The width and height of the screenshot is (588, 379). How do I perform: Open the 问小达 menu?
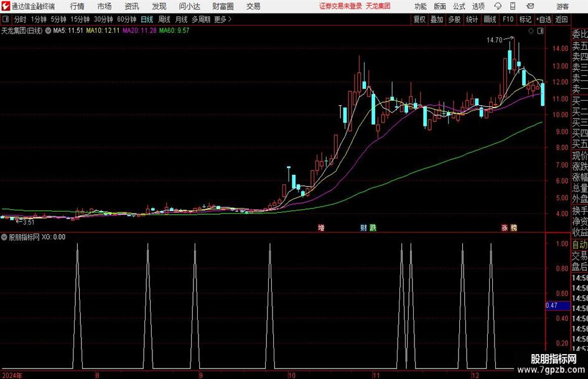(189, 6)
